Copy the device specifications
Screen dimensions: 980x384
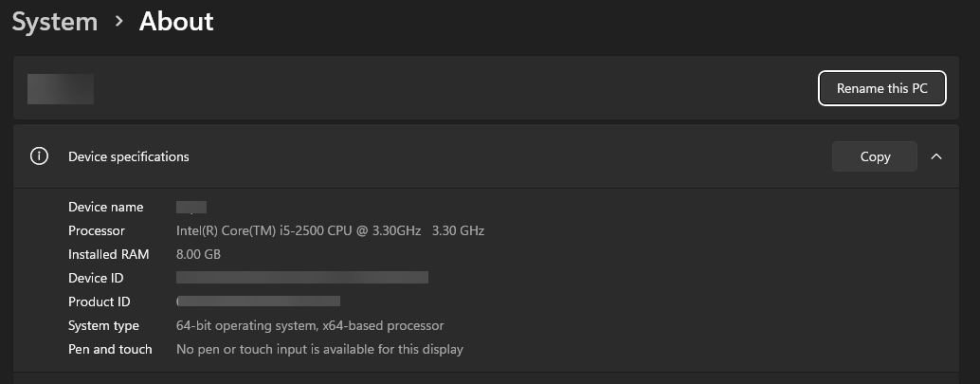pos(874,156)
